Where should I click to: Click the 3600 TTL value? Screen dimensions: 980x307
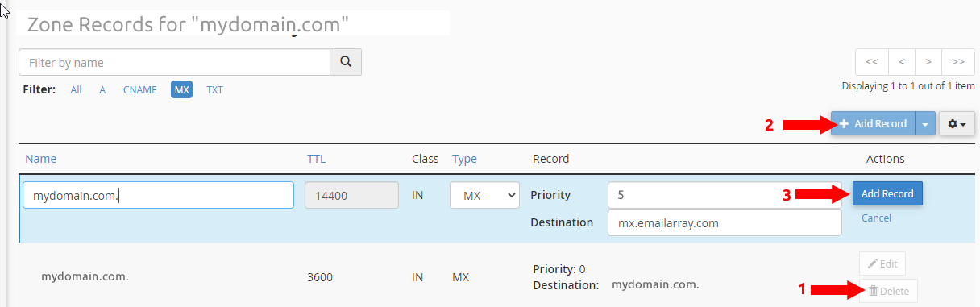point(320,277)
